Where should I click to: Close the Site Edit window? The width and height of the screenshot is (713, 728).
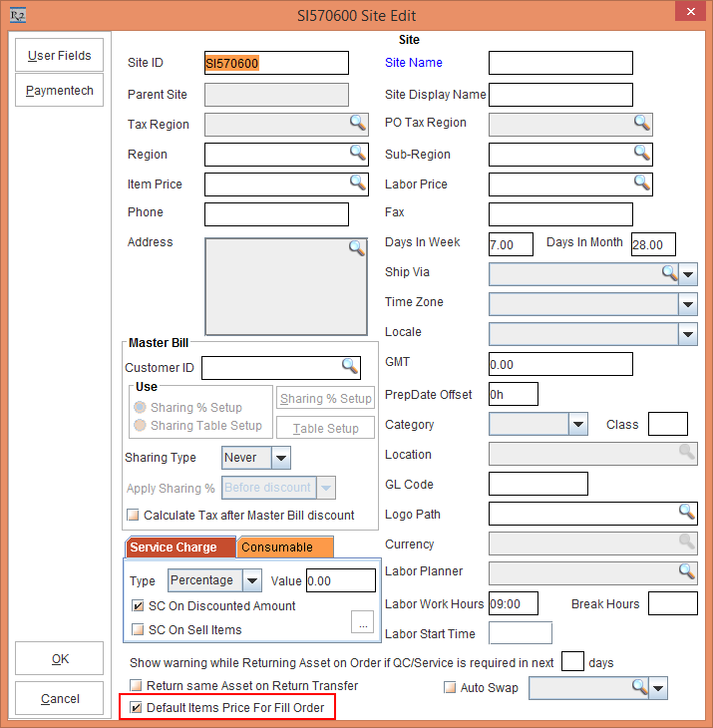tap(691, 11)
